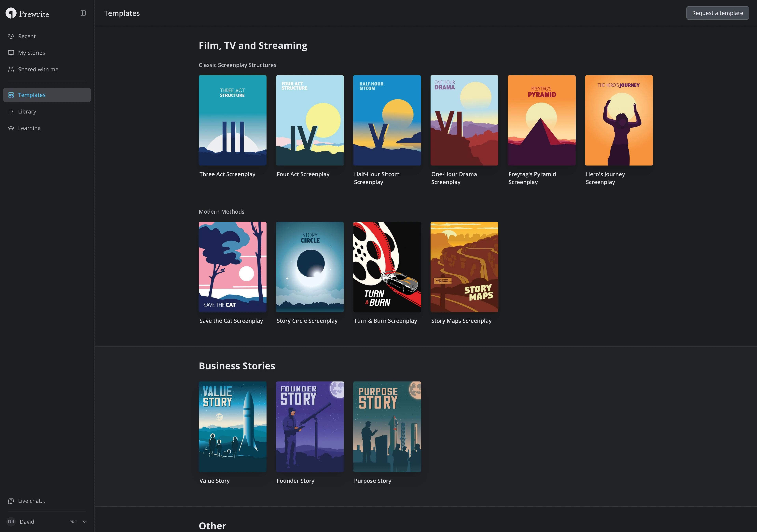The width and height of the screenshot is (757, 532).
Task: Click Three Act Screenplay title text
Action: point(227,174)
